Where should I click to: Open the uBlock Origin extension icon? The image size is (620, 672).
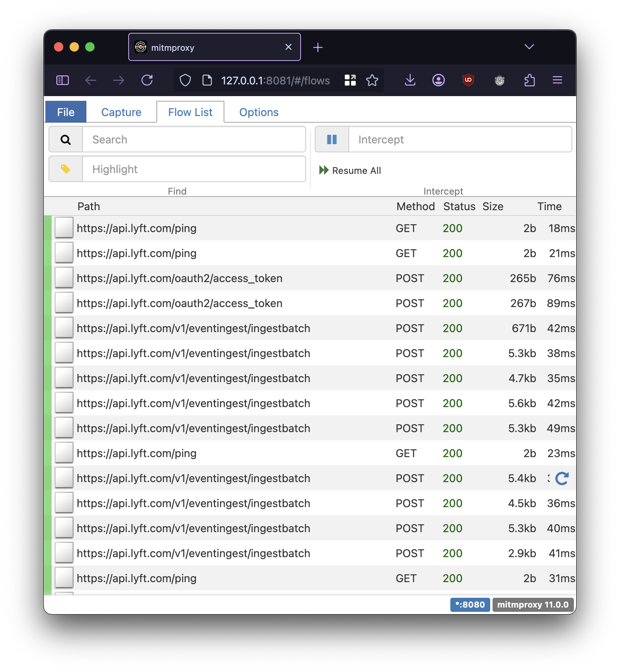coord(468,80)
